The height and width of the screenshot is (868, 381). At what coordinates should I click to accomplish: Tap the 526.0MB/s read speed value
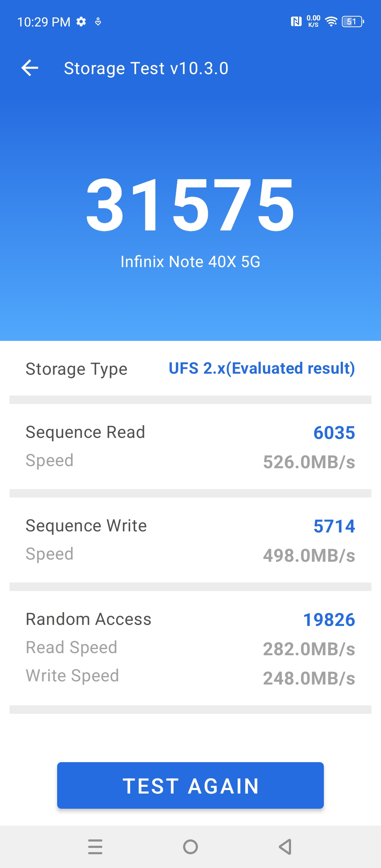309,462
